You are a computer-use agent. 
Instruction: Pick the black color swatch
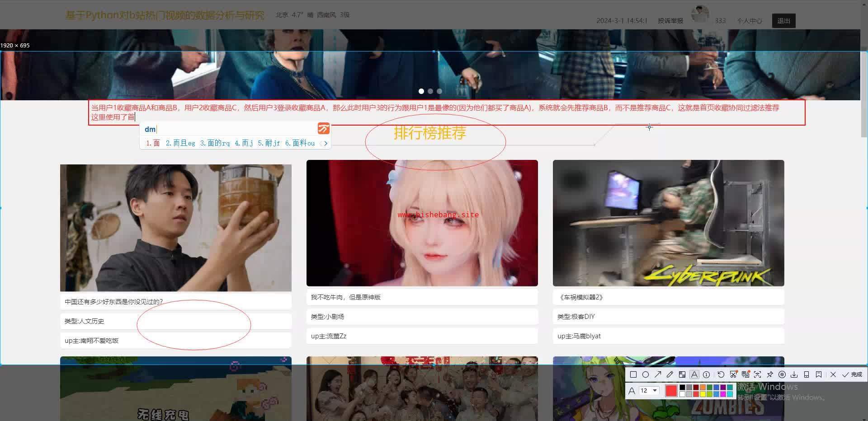pyautogui.click(x=683, y=388)
